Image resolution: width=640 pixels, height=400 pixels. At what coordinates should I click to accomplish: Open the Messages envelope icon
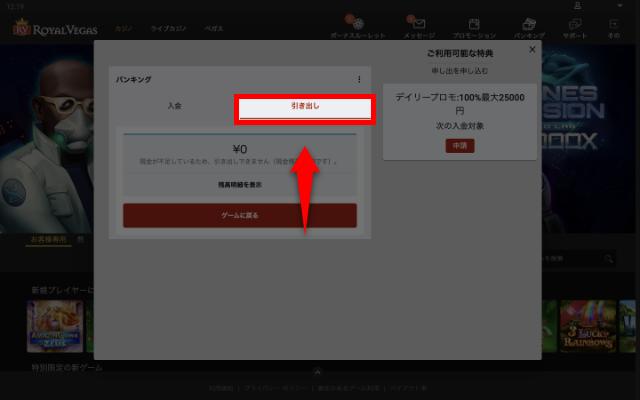pos(418,26)
